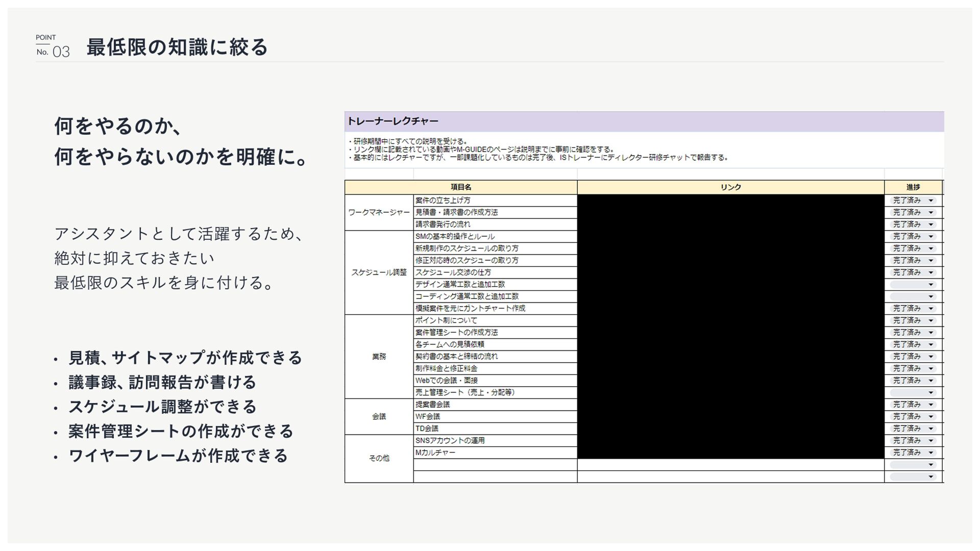Click the 完了済み chip for TD会議
Viewport: 980px width, 551px height.
(907, 429)
